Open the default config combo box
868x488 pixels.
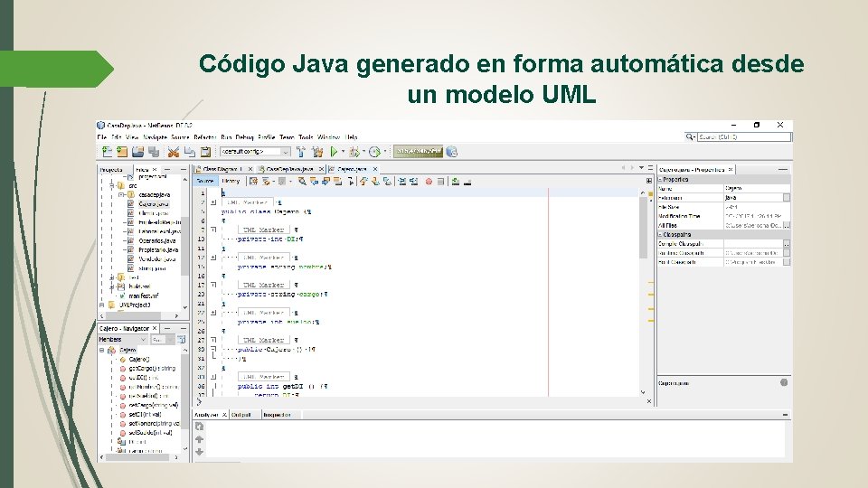pos(255,152)
